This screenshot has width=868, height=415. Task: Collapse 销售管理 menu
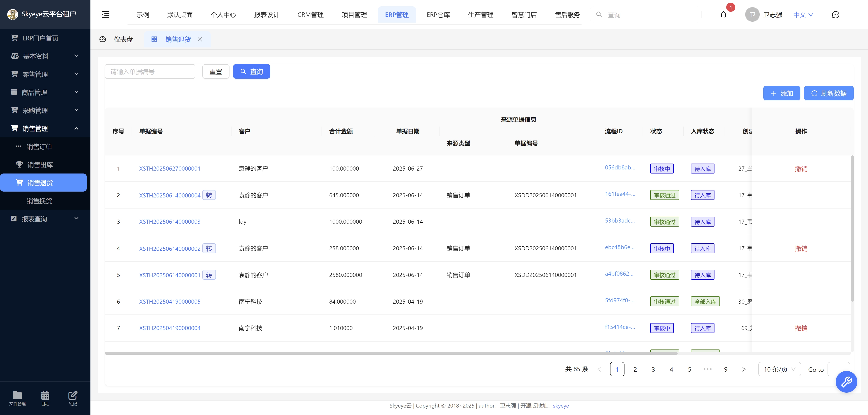click(x=45, y=128)
